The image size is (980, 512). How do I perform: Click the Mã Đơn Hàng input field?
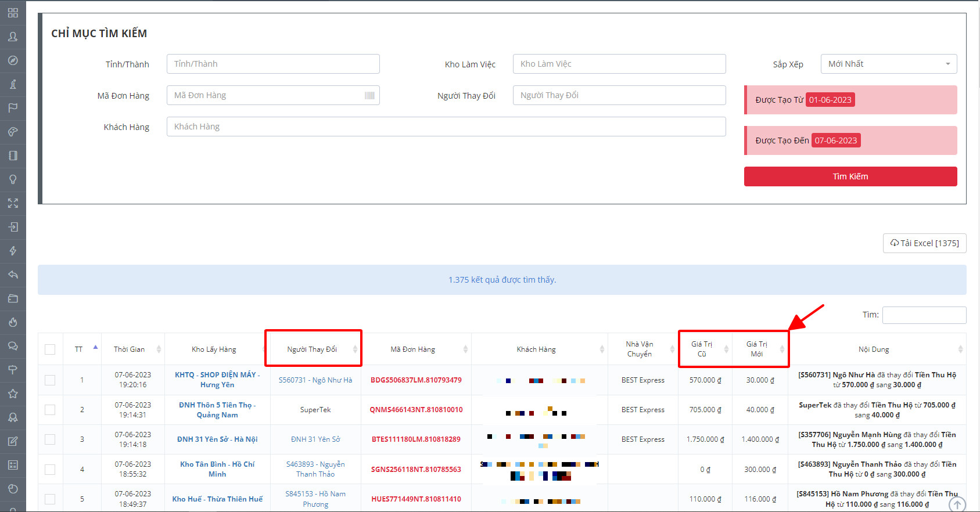pyautogui.click(x=273, y=95)
